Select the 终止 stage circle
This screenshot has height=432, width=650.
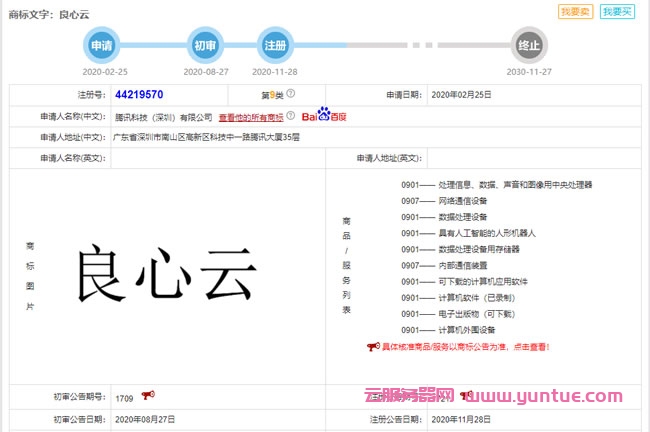coord(529,46)
